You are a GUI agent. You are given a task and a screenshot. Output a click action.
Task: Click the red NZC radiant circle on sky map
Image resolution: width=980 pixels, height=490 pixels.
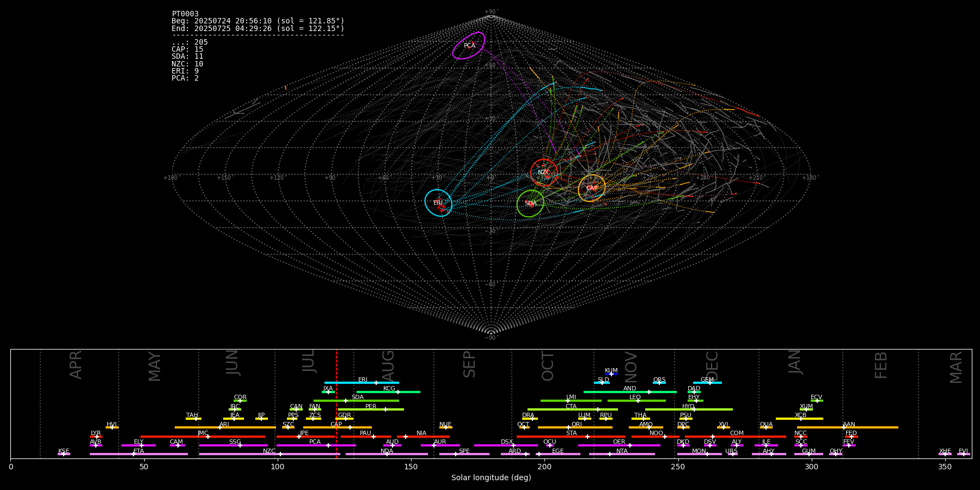[x=544, y=173]
